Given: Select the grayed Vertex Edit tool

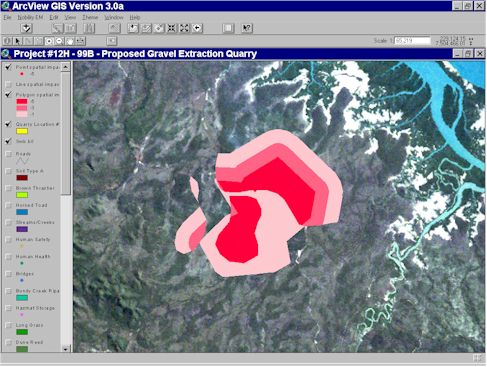Looking at the screenshot, I should click(28, 41).
